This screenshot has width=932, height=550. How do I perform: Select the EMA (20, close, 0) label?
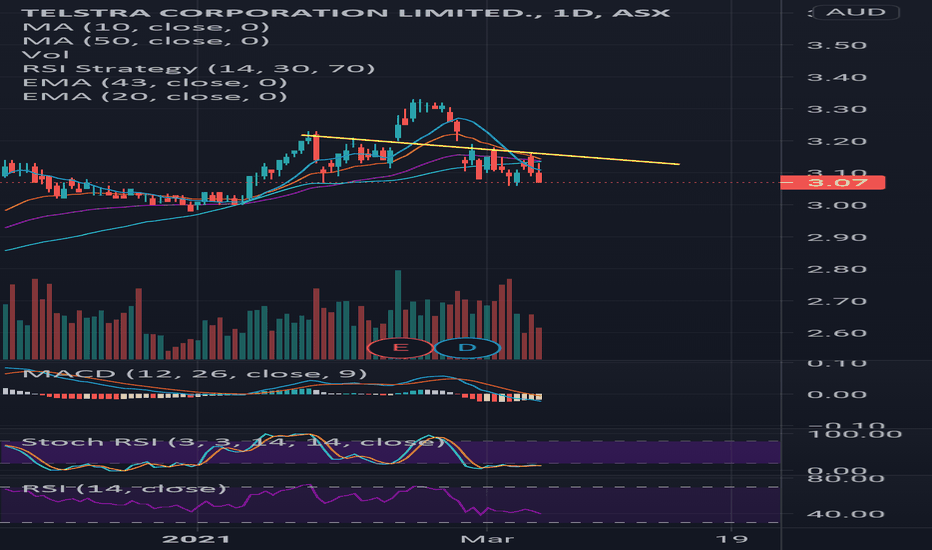[x=155, y=96]
